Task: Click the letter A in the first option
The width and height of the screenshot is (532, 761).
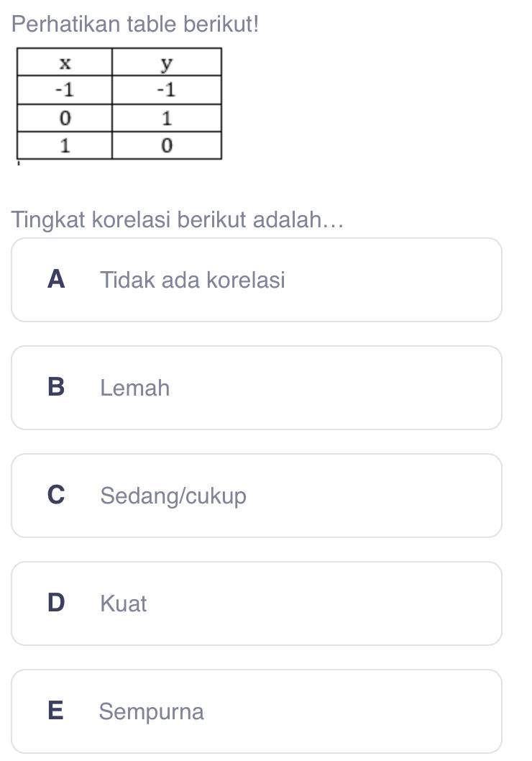Action: coord(56,280)
